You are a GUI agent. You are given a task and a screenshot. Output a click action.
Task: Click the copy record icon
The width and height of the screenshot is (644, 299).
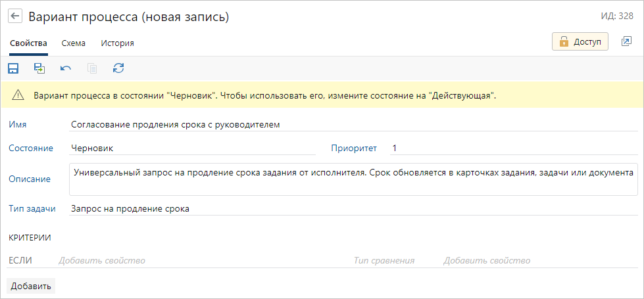click(92, 68)
